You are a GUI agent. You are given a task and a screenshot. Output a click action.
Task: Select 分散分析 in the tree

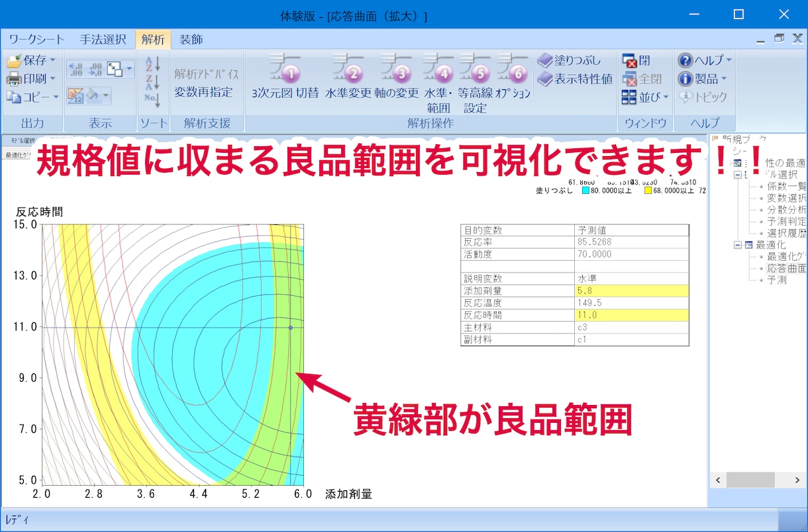tap(786, 210)
